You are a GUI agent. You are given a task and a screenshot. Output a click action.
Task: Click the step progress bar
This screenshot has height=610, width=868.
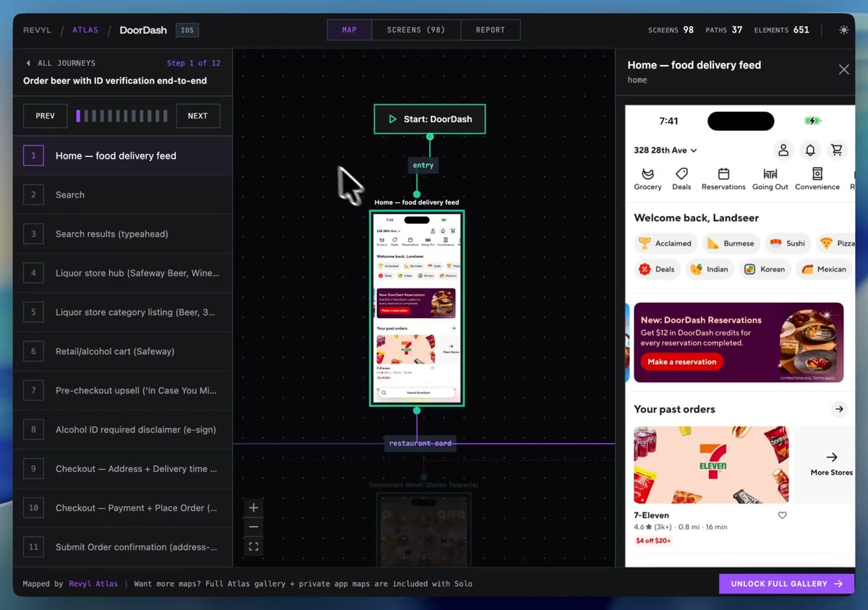122,116
